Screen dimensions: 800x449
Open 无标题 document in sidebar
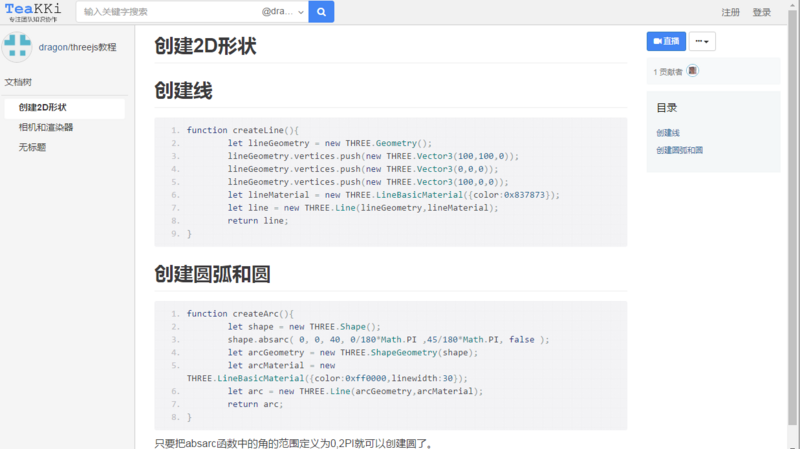coord(32,147)
